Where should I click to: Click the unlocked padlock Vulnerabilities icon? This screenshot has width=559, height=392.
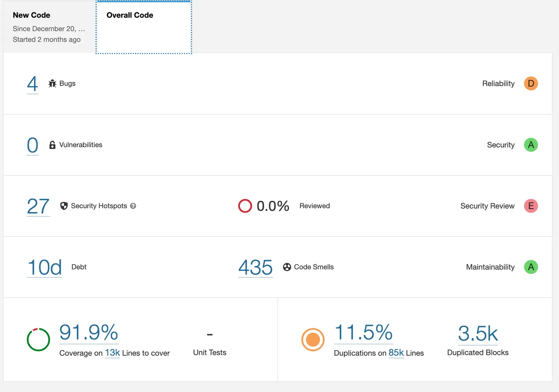53,145
